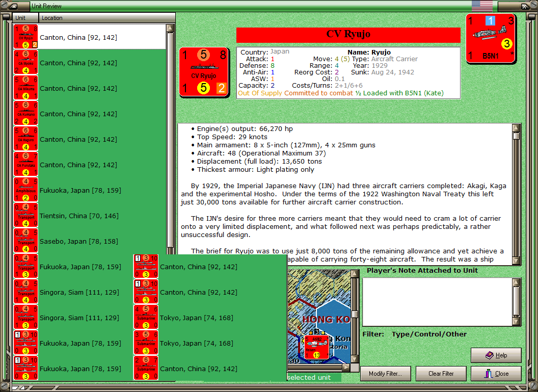This screenshot has height=392, width=538.
Task: Click the 'Name: Ryujo' heading
Action: pyautogui.click(x=369, y=52)
